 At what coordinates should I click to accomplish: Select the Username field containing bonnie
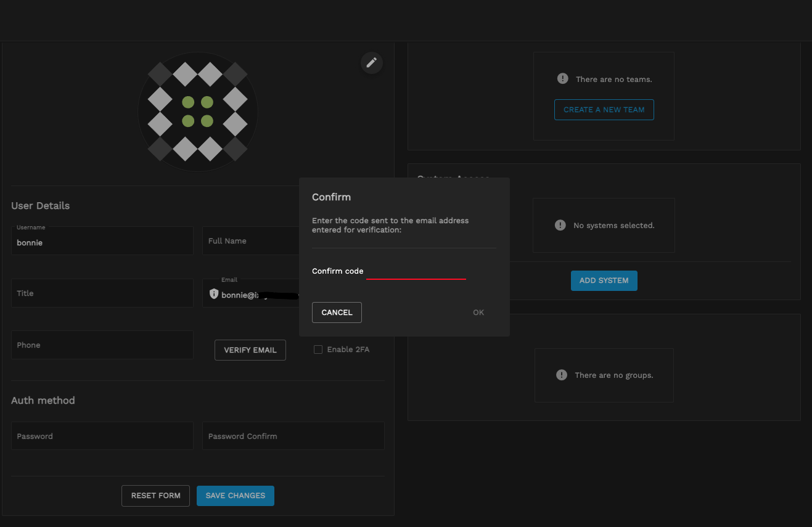click(102, 242)
